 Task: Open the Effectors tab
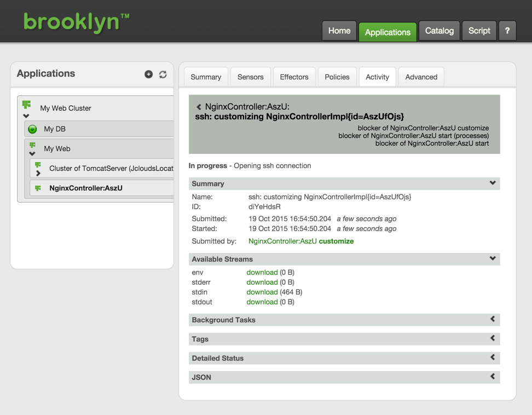tap(294, 77)
